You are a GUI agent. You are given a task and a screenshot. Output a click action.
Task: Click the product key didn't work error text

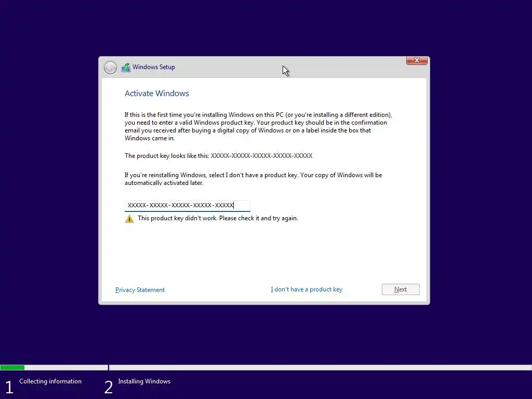[x=218, y=218]
